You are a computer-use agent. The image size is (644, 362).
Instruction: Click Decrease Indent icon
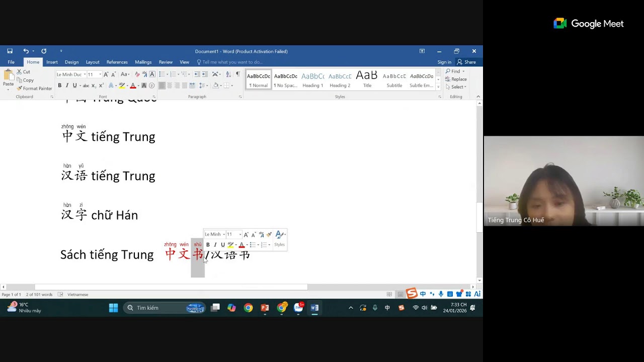(x=197, y=74)
